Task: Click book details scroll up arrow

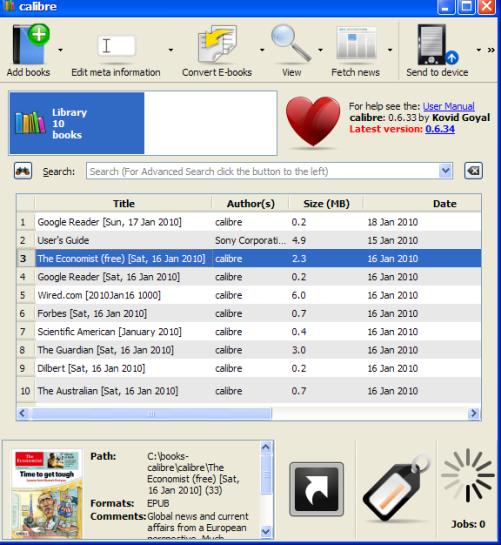Action: tap(266, 447)
